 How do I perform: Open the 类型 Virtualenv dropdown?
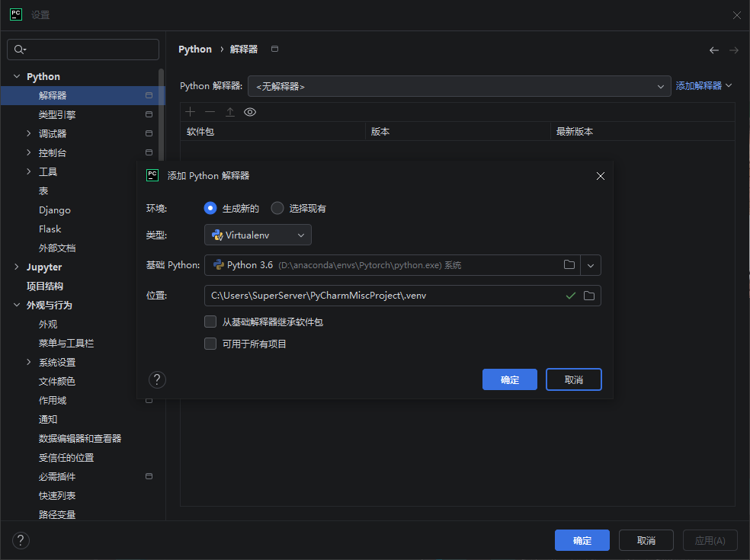click(x=258, y=235)
